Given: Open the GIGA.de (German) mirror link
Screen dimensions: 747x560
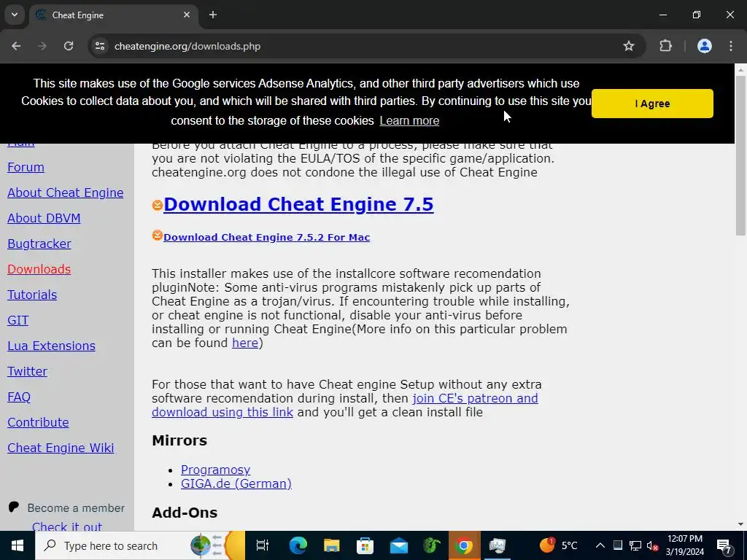Looking at the screenshot, I should pyautogui.click(x=236, y=483).
